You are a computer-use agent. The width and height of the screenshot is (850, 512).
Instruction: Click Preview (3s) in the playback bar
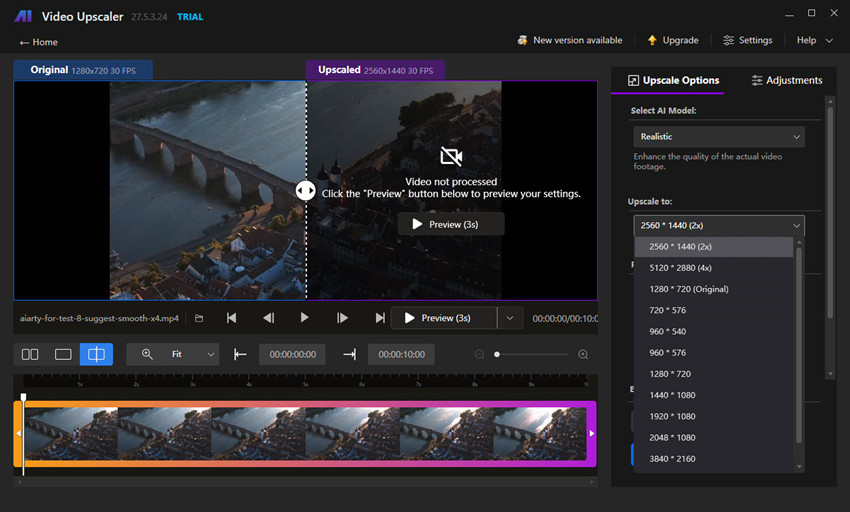(x=443, y=318)
